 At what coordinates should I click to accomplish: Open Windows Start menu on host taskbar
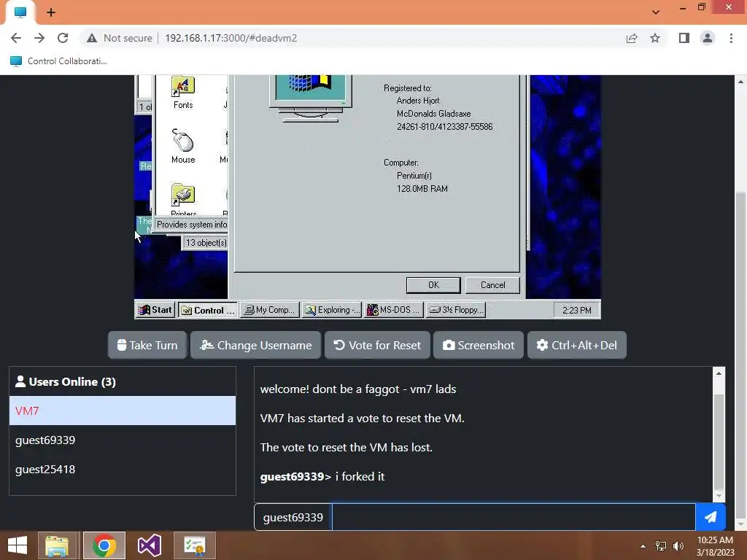tap(18, 545)
